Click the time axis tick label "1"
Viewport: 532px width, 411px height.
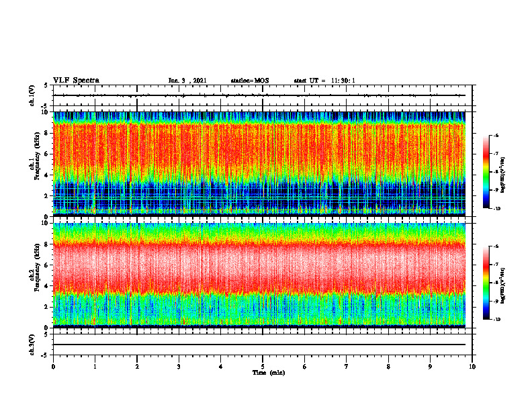95,367
